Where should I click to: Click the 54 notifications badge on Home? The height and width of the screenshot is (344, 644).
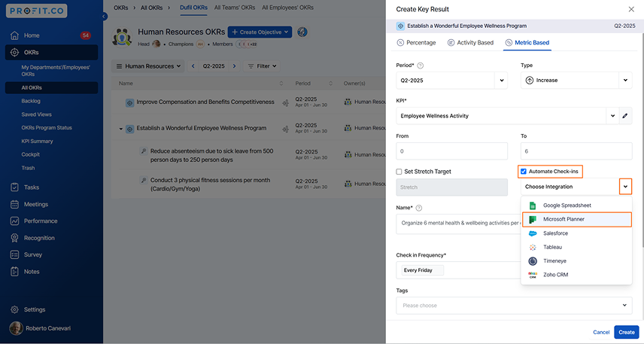[x=86, y=35]
